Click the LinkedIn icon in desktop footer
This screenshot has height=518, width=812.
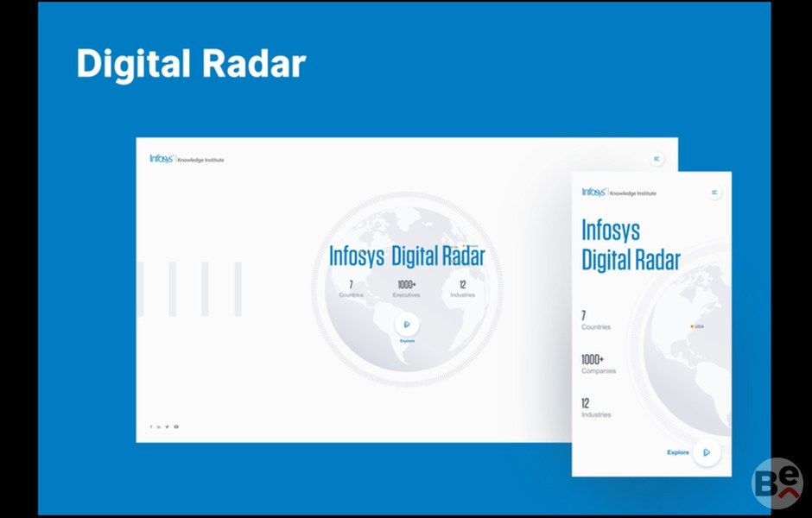(x=159, y=426)
